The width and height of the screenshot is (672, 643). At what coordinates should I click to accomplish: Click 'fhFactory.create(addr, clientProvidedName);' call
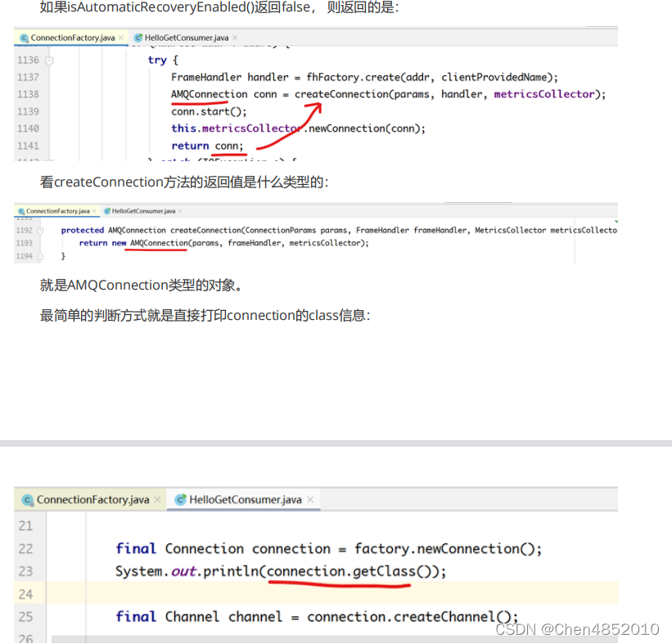(432, 77)
